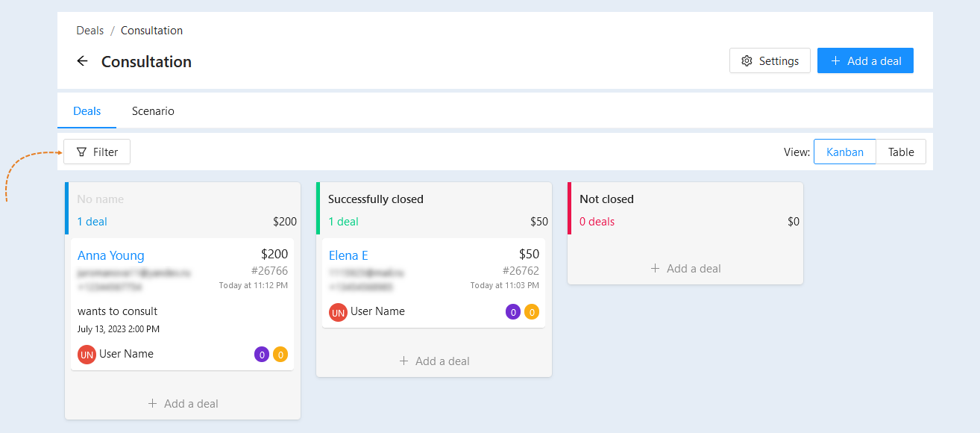Click deal number #26766
The width and height of the screenshot is (980, 433).
[269, 271]
